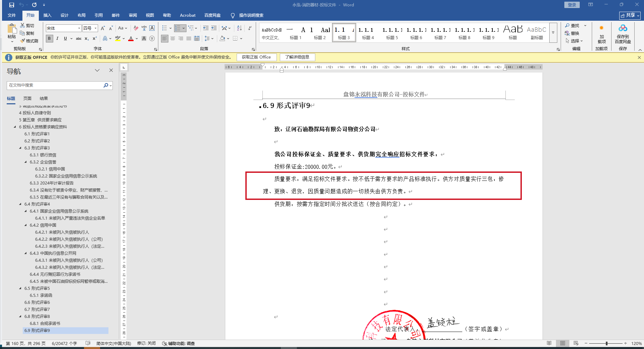Screen dimensions: 644x349
Task: Collapse the 6.4.2 信用中国 tree node
Action: 26,225
